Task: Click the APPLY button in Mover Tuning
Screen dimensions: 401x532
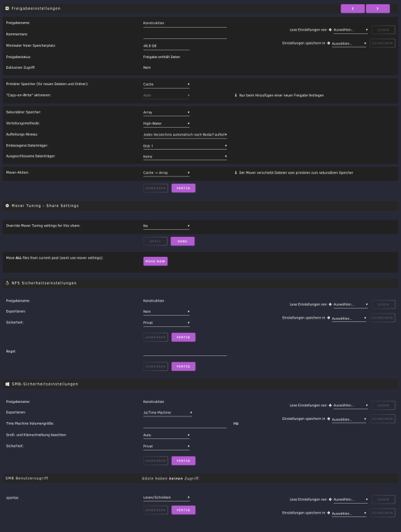Action: click(155, 241)
